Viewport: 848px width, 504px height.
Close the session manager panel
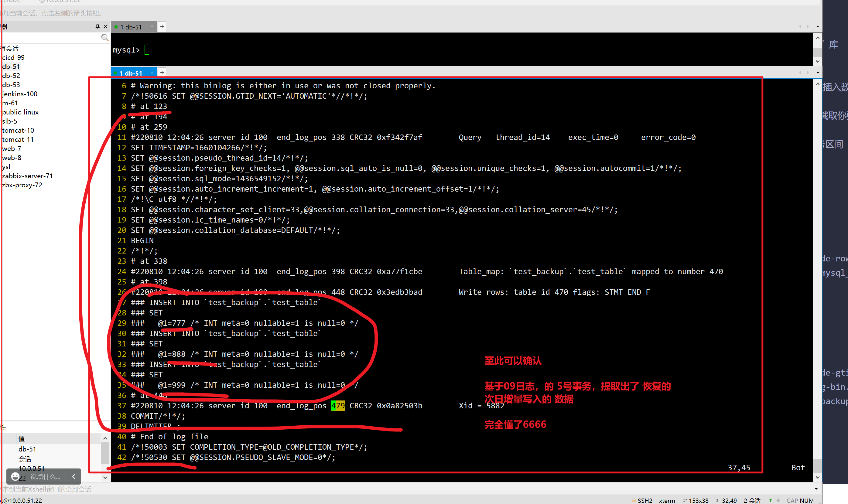[x=106, y=26]
